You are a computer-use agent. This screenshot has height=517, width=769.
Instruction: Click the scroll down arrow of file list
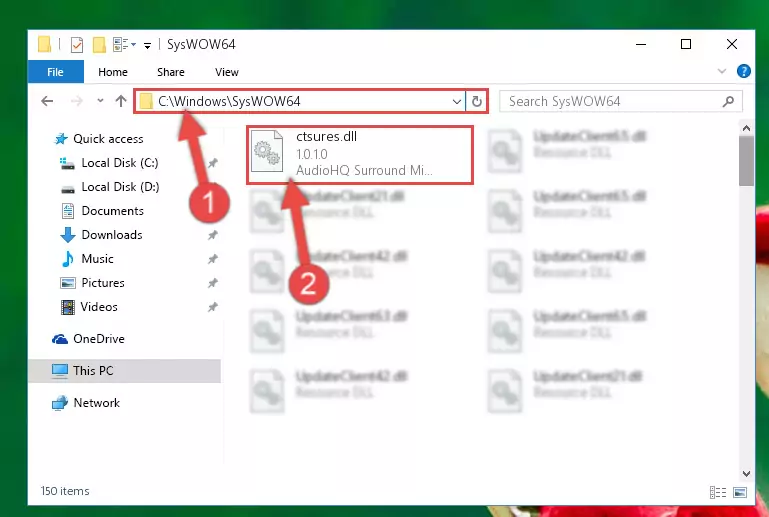pyautogui.click(x=746, y=474)
